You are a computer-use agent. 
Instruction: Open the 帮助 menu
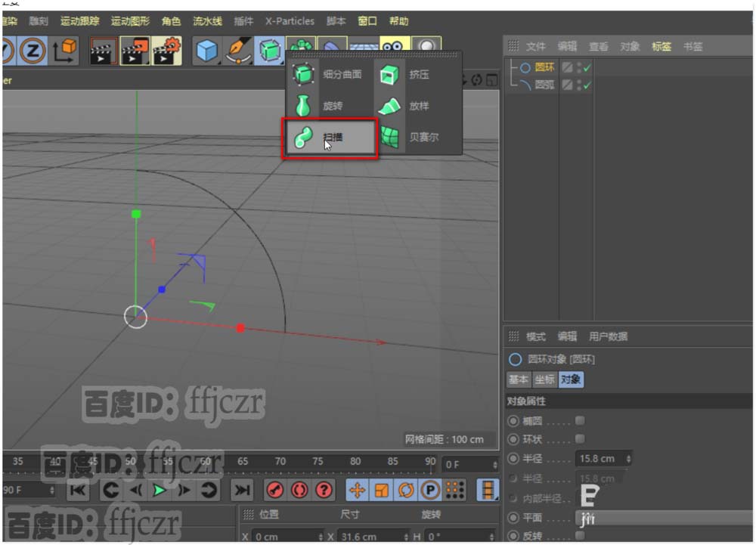pyautogui.click(x=398, y=21)
